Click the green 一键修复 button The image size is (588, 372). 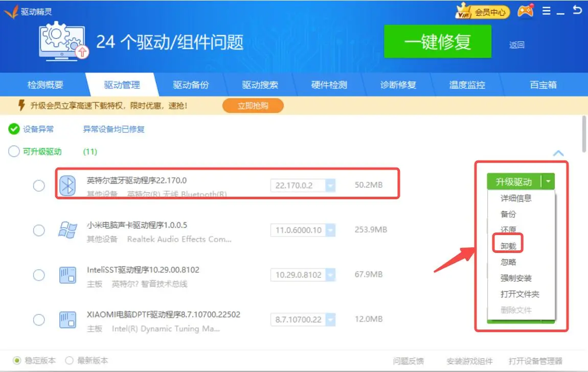(x=437, y=43)
